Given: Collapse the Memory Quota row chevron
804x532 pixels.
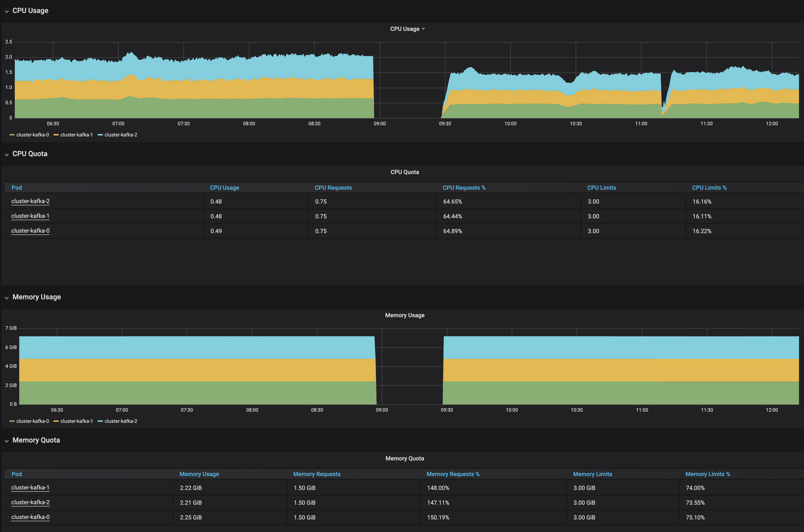Looking at the screenshot, I should click(7, 441).
